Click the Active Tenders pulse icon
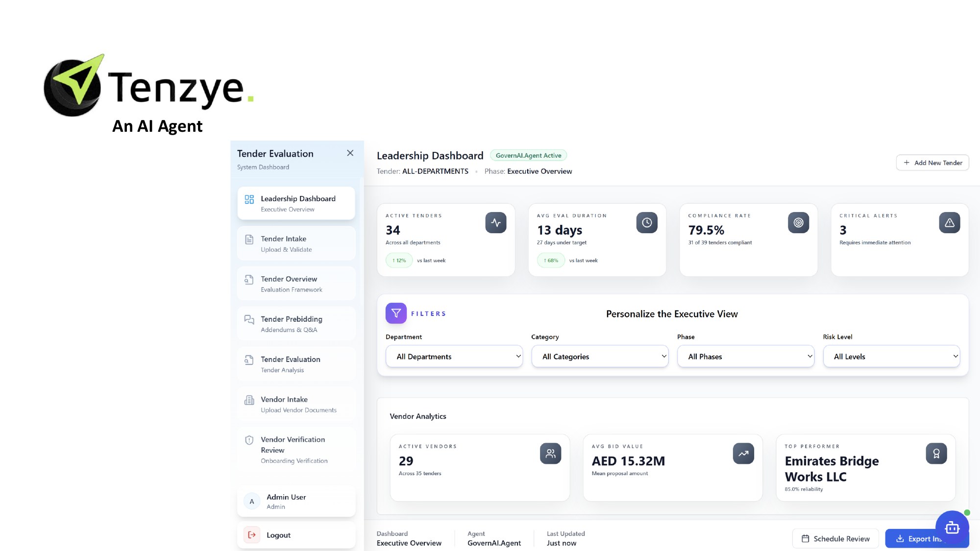 496,223
